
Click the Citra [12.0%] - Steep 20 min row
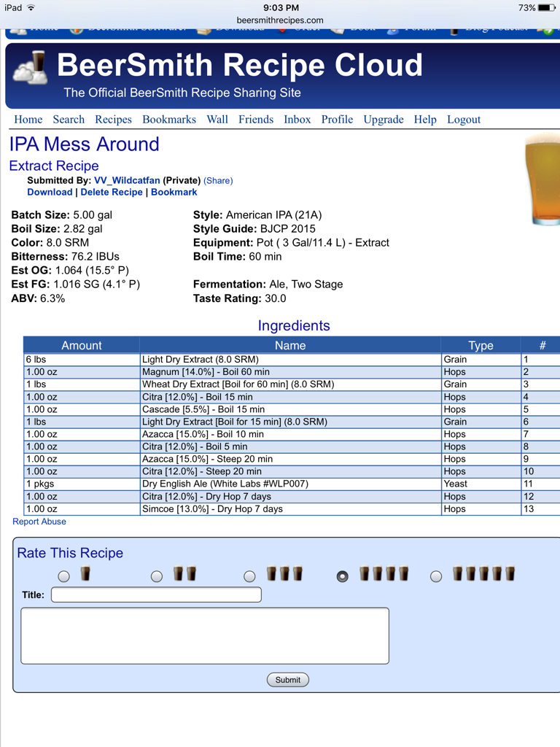[292, 471]
